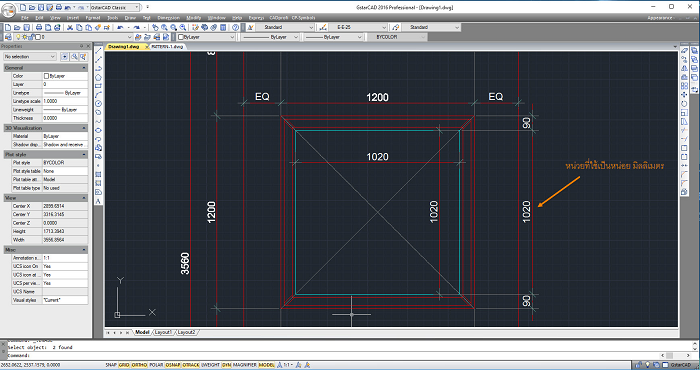The image size is (700, 370).
Task: Click the command window horizontal scrollbar
Action: [x=675, y=356]
